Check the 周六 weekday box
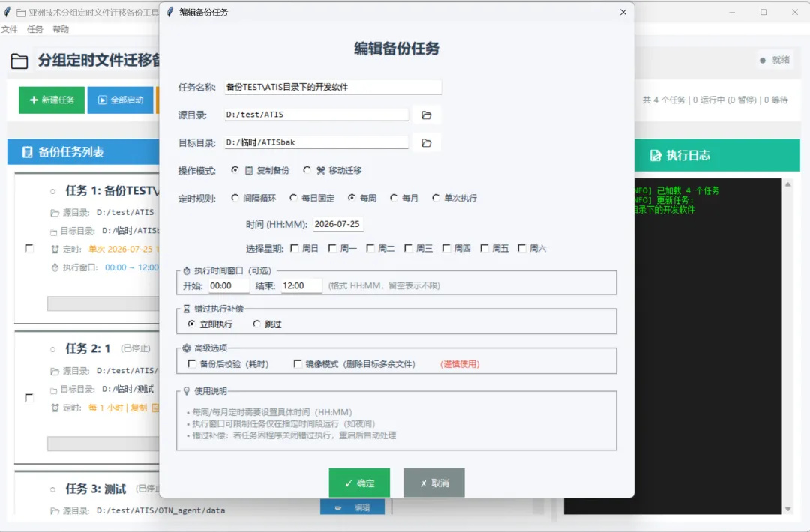The height and width of the screenshot is (532, 810). (x=522, y=248)
